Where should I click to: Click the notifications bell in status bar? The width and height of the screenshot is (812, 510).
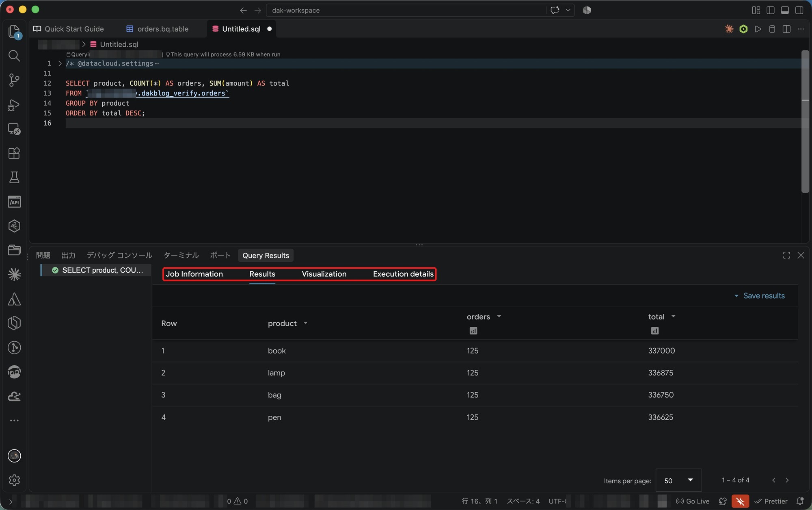(x=800, y=501)
